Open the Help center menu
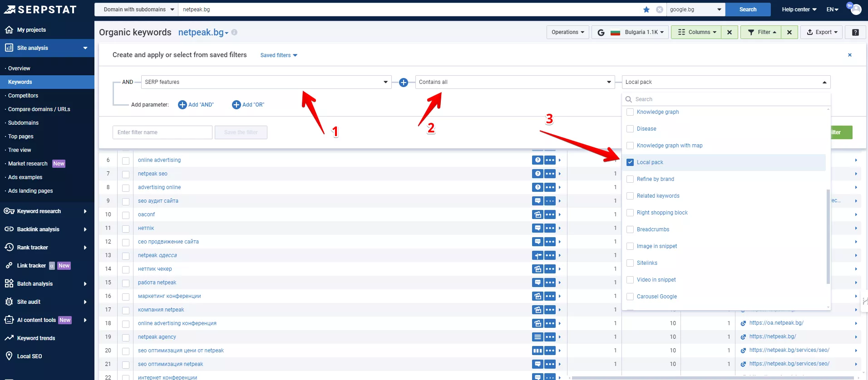The image size is (868, 380). coord(799,10)
